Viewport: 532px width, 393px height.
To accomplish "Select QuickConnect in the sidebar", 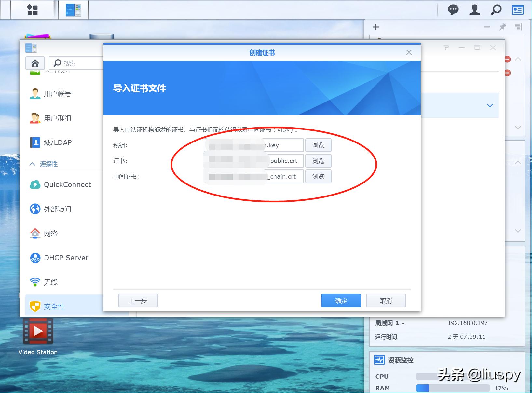I will (67, 184).
